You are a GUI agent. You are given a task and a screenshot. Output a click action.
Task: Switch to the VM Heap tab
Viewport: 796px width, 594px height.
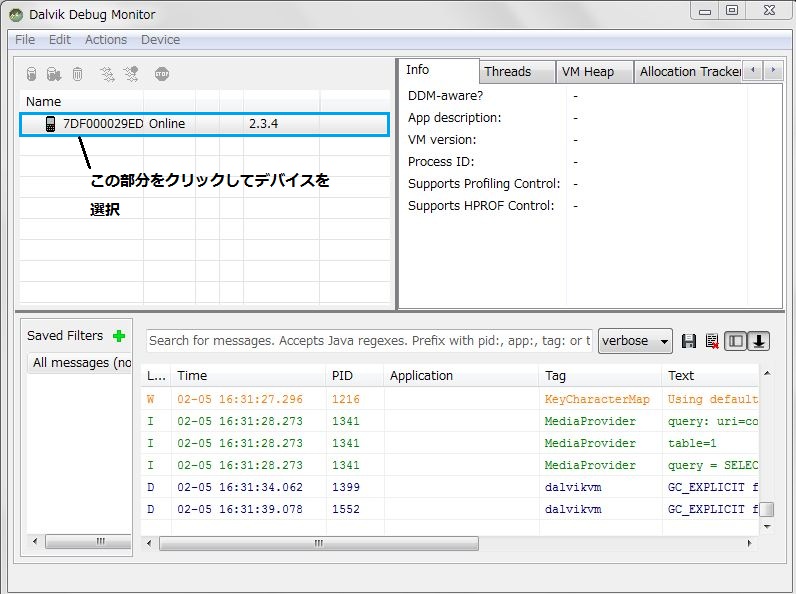pos(594,72)
